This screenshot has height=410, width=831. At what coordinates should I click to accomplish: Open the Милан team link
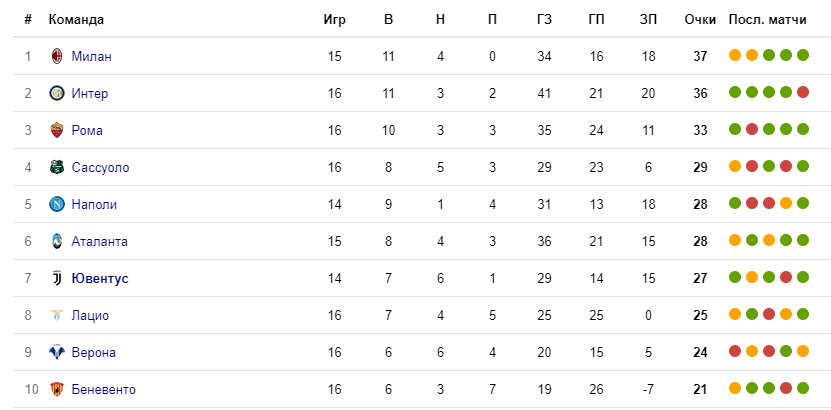92,56
